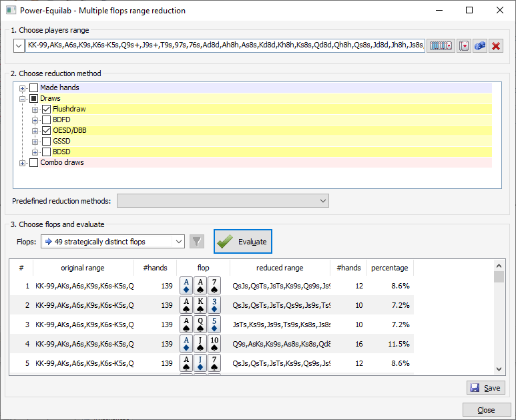Click results table scrollbar up arrow
The image size is (516, 420).
tap(499, 265)
